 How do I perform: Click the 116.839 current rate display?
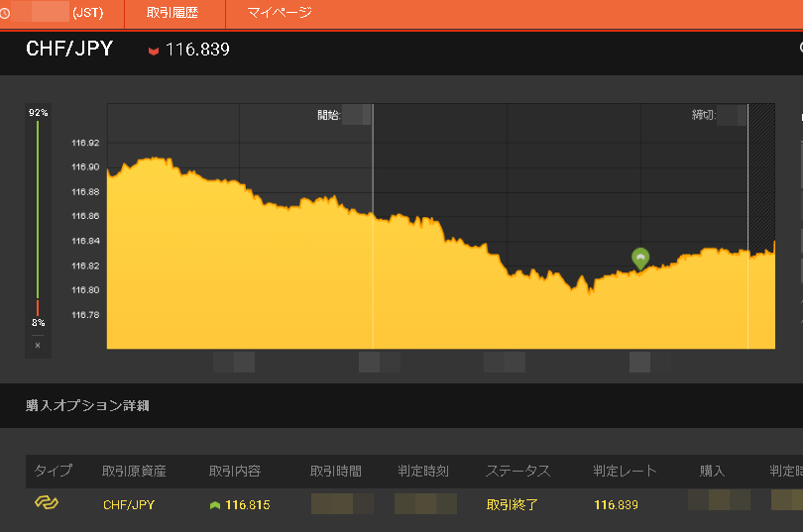[x=197, y=50]
